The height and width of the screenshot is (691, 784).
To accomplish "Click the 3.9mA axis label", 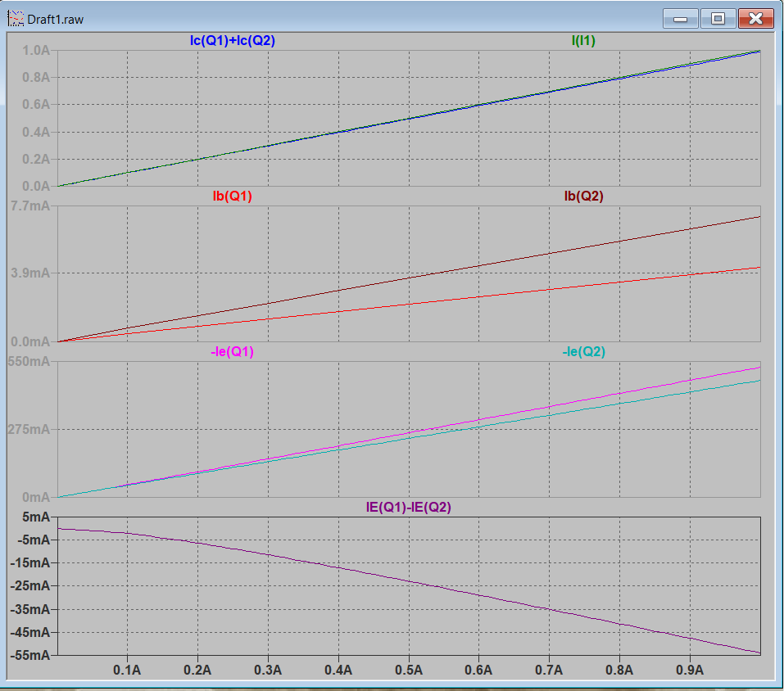I will point(30,273).
